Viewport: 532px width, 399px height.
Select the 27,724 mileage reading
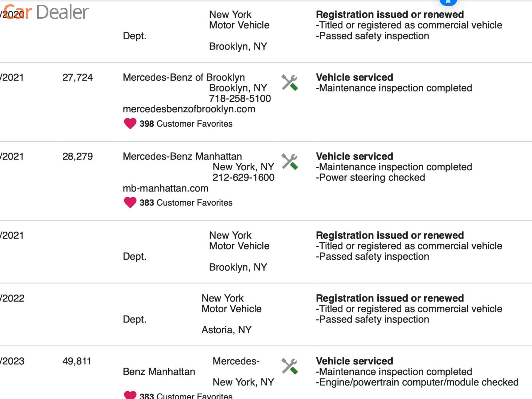tap(77, 77)
